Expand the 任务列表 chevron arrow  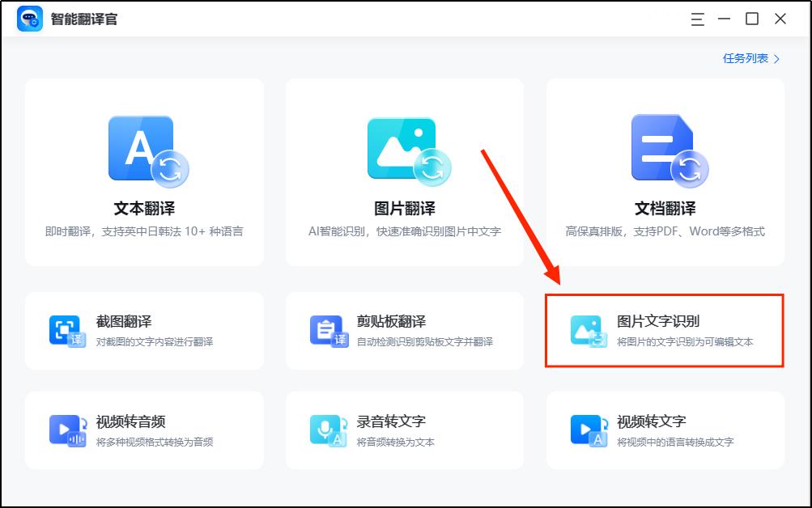tap(775, 58)
